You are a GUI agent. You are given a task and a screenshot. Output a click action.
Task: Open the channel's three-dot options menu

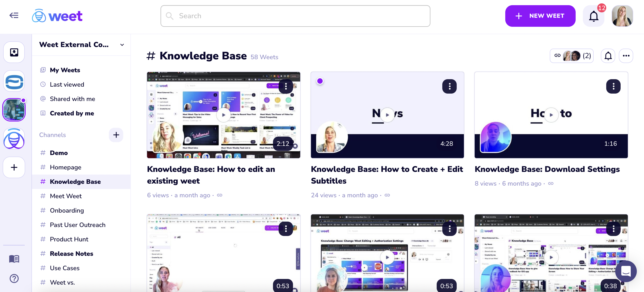(626, 56)
